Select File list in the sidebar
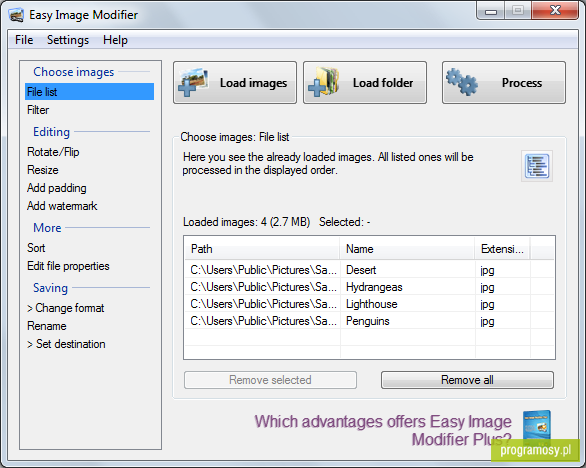The width and height of the screenshot is (586, 468). [89, 92]
